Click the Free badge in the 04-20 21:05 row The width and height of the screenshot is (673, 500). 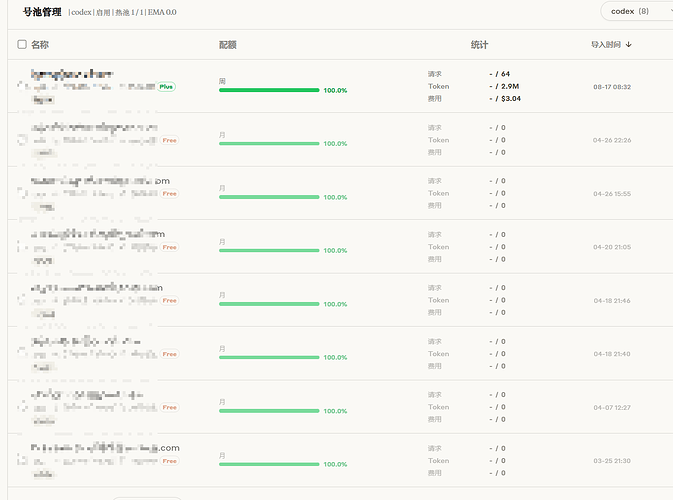point(170,247)
